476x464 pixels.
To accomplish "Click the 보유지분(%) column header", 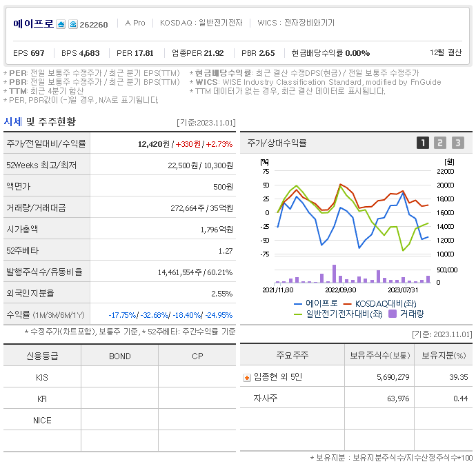I will tap(444, 355).
